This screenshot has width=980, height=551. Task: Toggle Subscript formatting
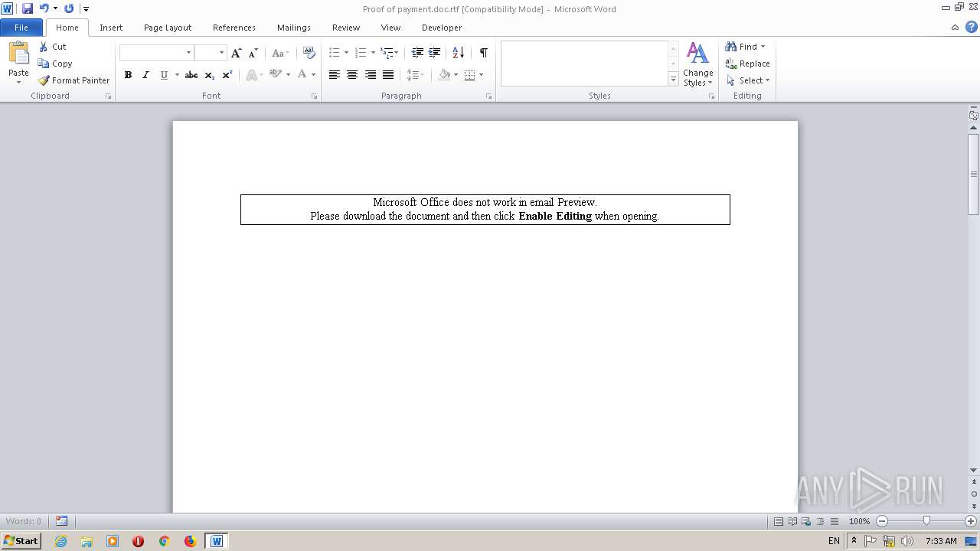pos(210,75)
